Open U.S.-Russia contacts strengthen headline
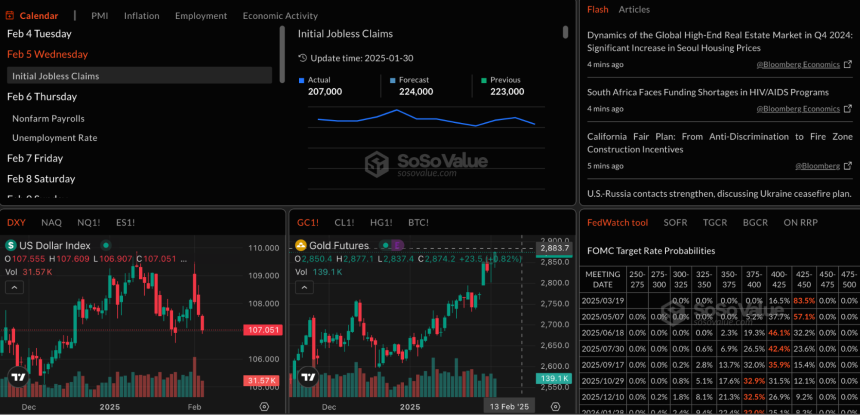Screen dimensions: 860x415 (719, 194)
